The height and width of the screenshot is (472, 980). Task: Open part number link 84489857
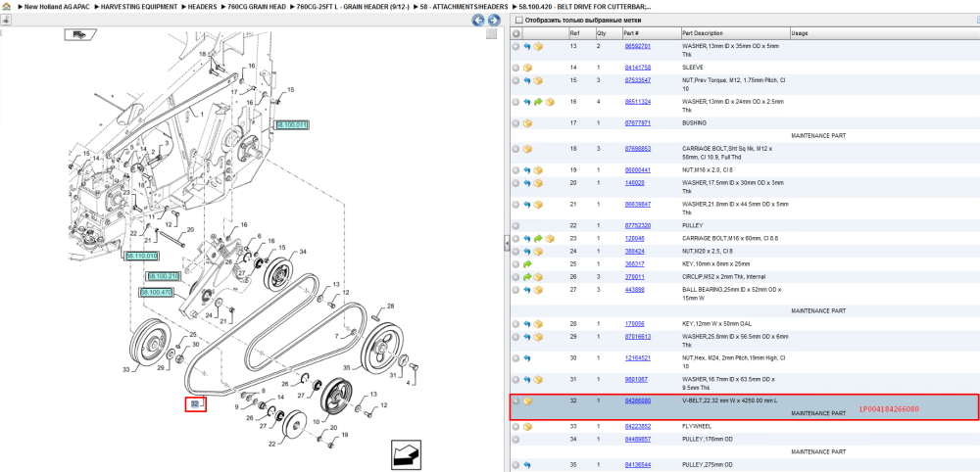point(638,440)
